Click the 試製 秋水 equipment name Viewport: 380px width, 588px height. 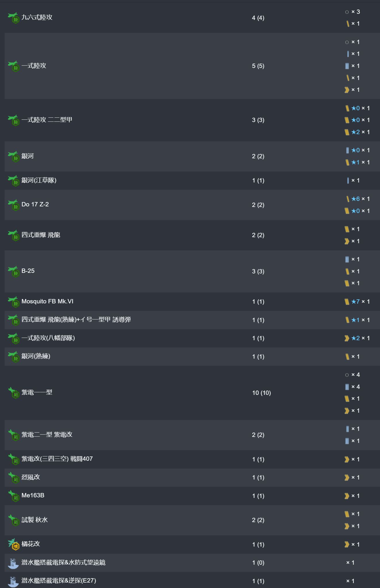(34, 520)
